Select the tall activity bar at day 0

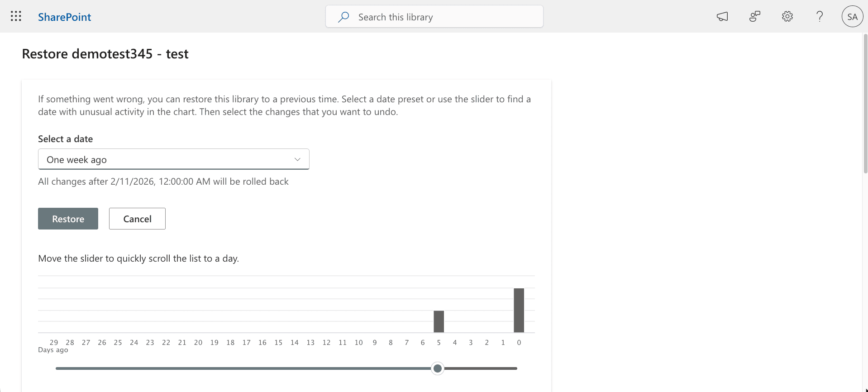coord(519,310)
